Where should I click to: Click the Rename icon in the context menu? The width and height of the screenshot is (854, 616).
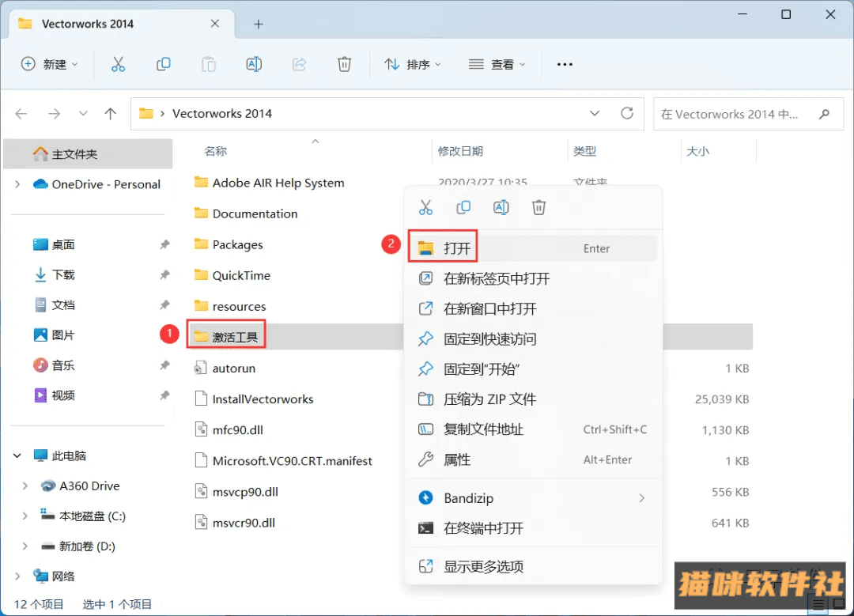(x=501, y=207)
